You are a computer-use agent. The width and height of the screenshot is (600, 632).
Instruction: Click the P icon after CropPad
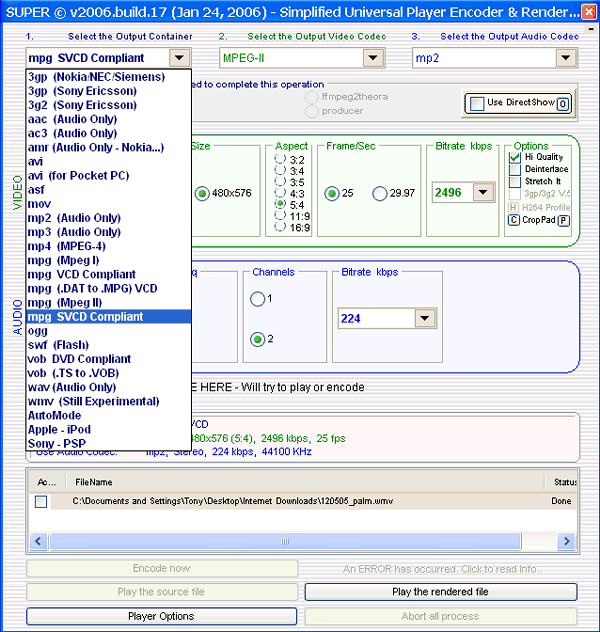pos(564,220)
